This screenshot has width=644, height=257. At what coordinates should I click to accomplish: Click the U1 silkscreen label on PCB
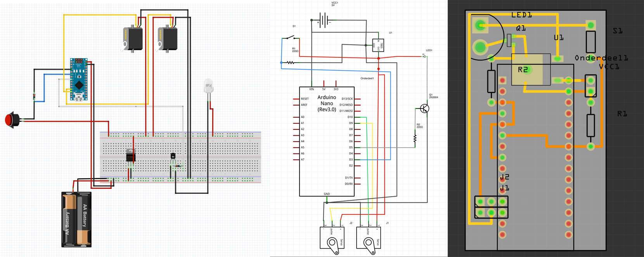559,38
